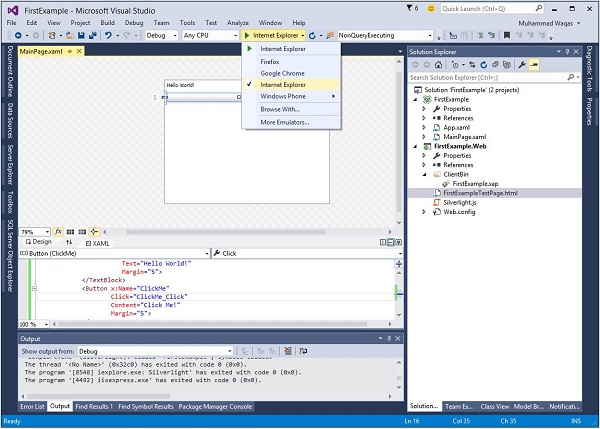600x429 pixels.
Task: Select FirstExampleTestPage.html in Solution Explorer
Action: click(481, 192)
